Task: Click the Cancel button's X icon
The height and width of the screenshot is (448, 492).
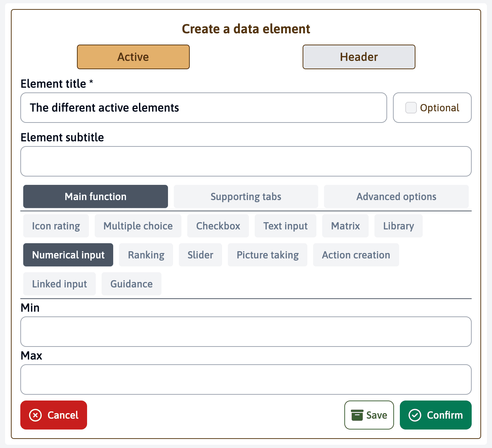Action: click(35, 415)
